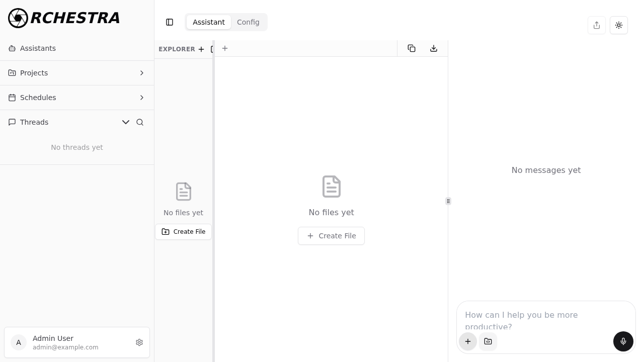Click the share/export icon top right
Screen dimensions: 644x362
tap(597, 25)
